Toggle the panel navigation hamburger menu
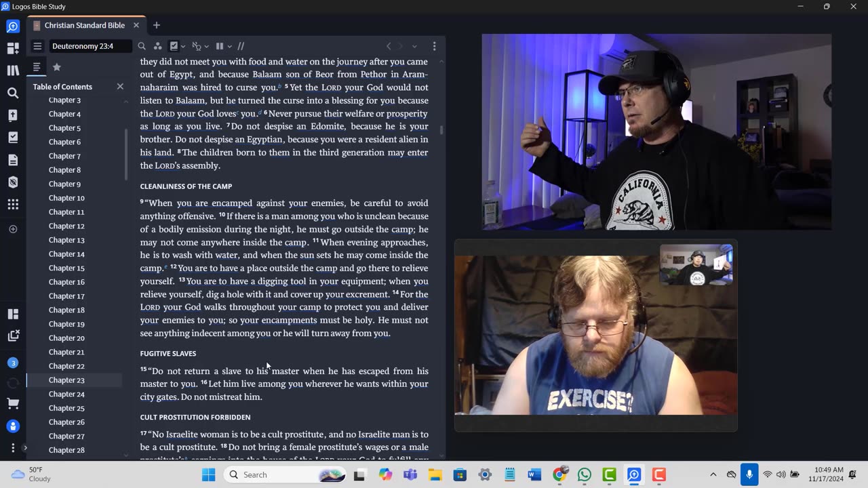 [x=37, y=46]
